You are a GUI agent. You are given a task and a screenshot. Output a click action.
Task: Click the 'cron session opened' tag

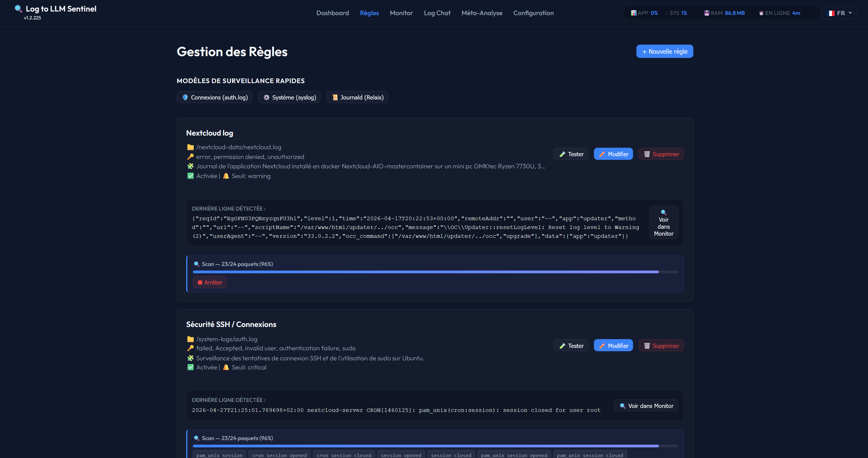click(279, 455)
